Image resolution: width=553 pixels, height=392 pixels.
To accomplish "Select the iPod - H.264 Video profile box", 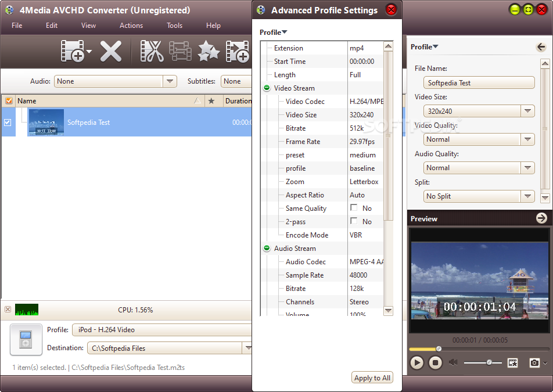I will point(162,330).
